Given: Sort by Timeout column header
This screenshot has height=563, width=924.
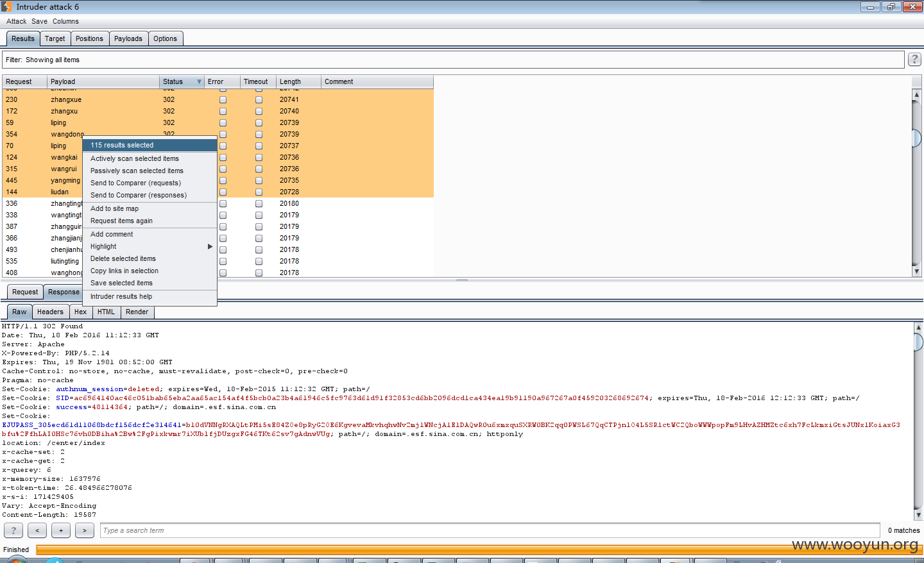Looking at the screenshot, I should pyautogui.click(x=258, y=81).
